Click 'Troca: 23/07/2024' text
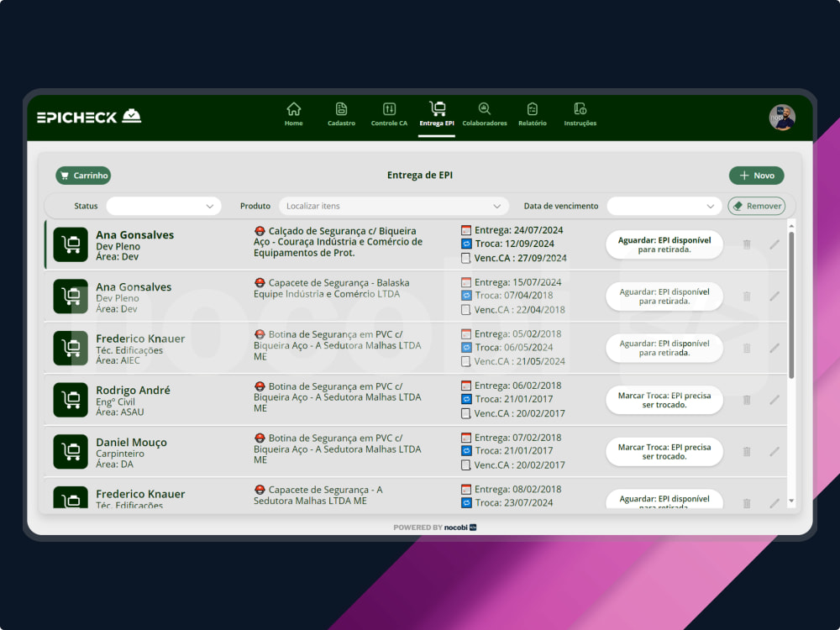Viewport: 840px width, 630px height. tap(514, 502)
